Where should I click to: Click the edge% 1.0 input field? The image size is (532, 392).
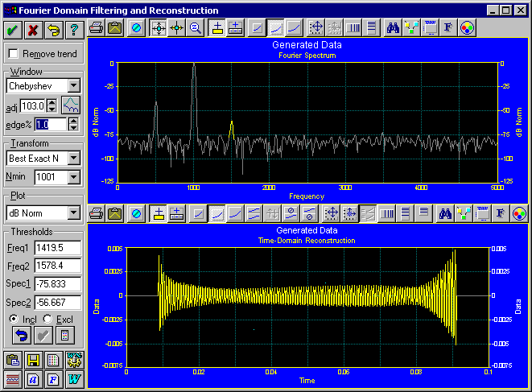[51, 125]
